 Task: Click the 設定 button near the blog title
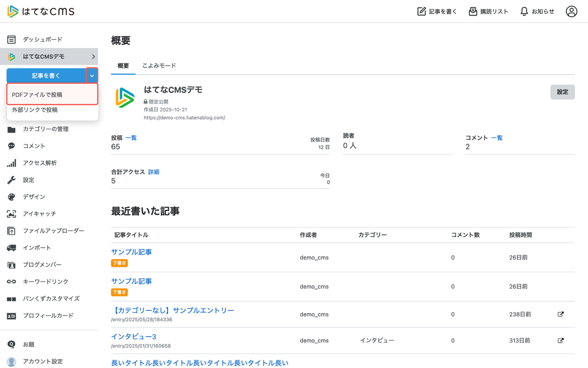562,92
